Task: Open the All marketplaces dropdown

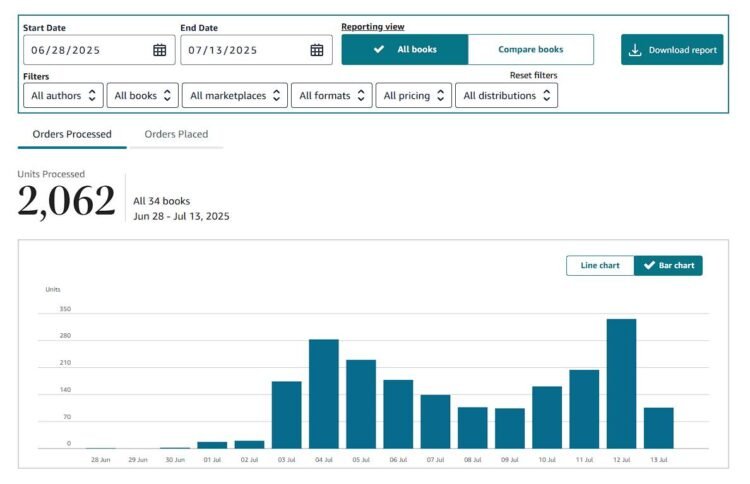Action: coord(235,96)
